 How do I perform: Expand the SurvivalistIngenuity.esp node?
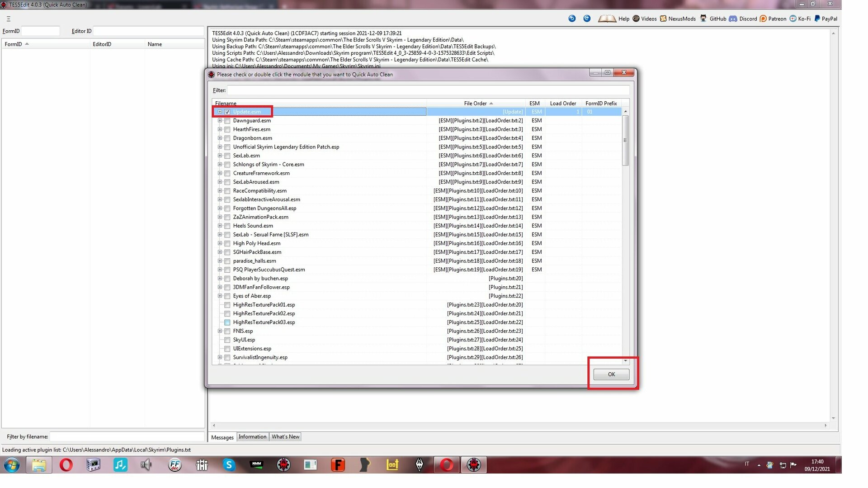[x=220, y=357]
